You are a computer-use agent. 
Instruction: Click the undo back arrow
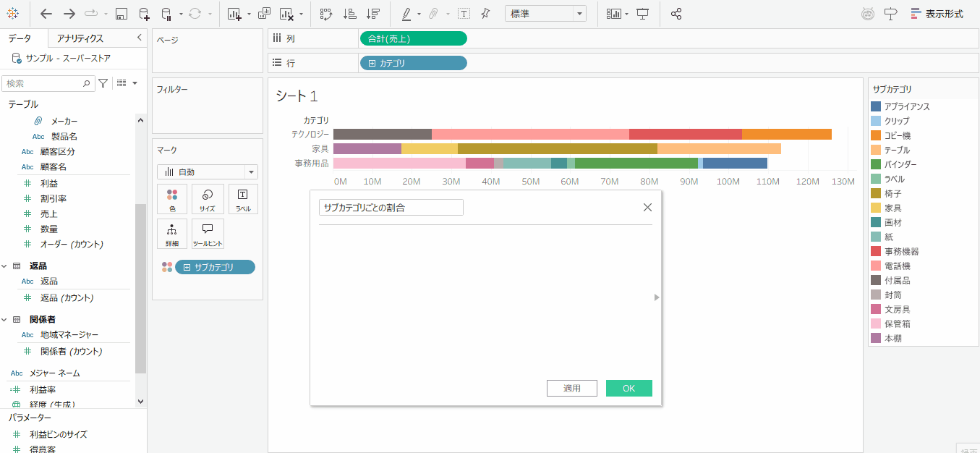[x=46, y=14]
